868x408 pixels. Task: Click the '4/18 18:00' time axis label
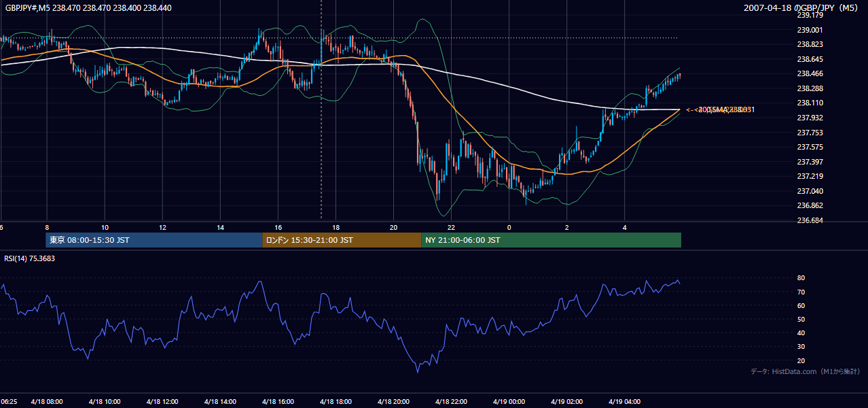coord(336,402)
